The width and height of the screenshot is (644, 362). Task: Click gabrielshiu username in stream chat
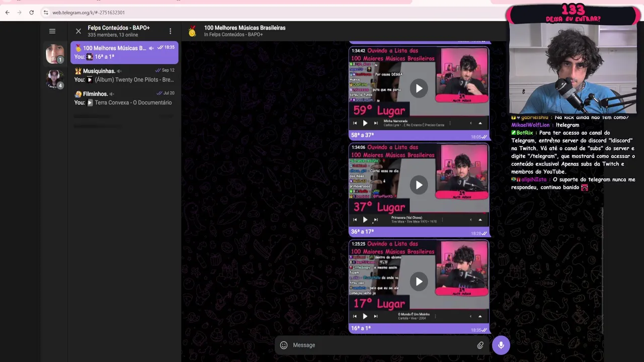[534, 118]
